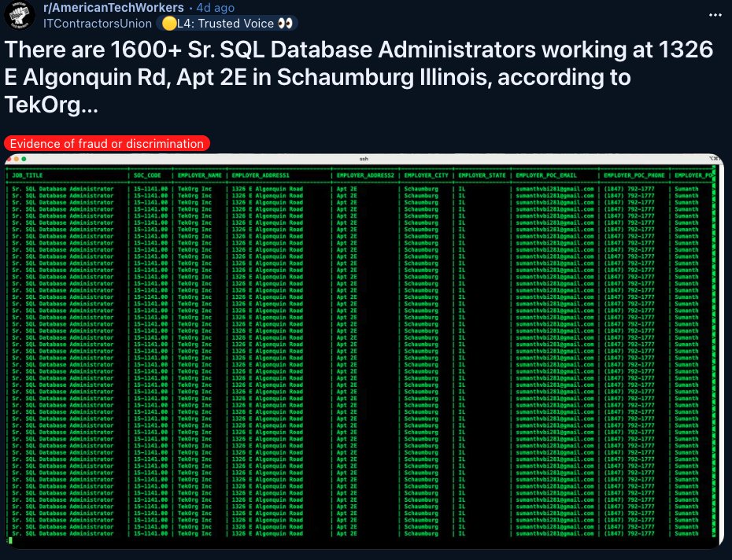
Task: Click the keyboard shortcut glyph in the ssh titlebar
Action: [x=714, y=160]
